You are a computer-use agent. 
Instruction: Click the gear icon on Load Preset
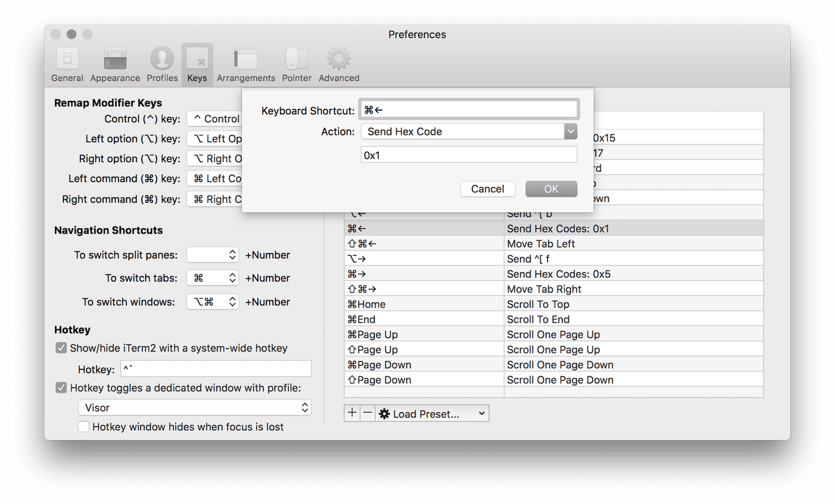(x=384, y=413)
